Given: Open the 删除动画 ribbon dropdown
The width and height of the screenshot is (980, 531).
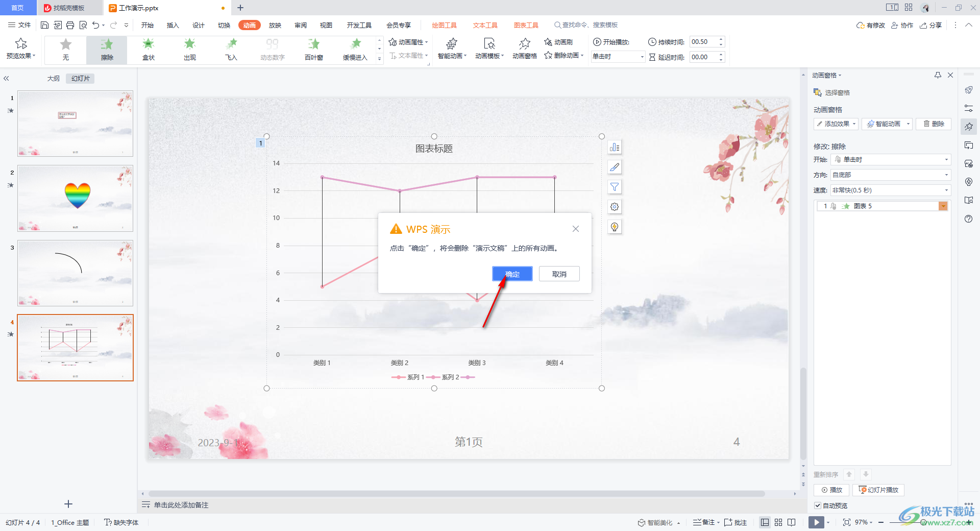Looking at the screenshot, I should (564, 56).
